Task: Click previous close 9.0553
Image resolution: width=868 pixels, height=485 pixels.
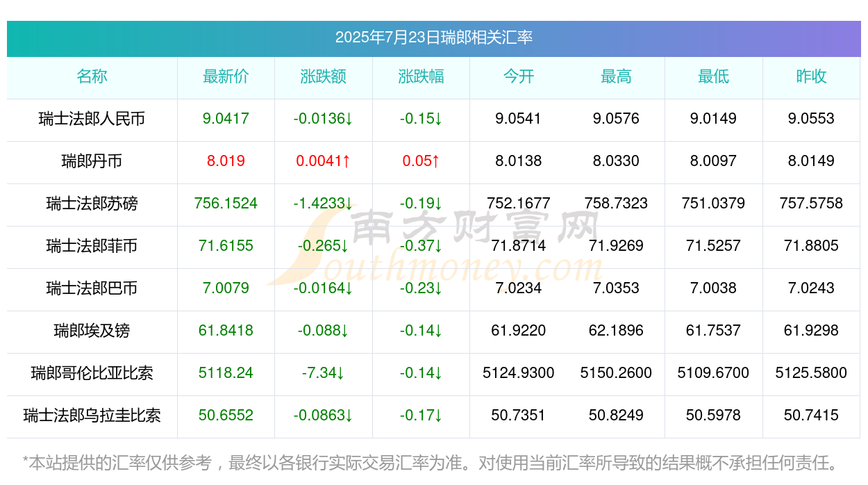Action: coord(811,119)
